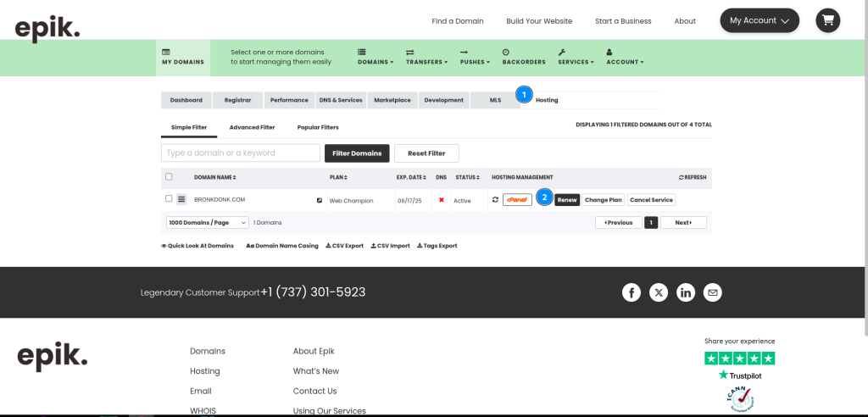Open the Contact Us footer link
Image resolution: width=868 pixels, height=417 pixels.
314,391
